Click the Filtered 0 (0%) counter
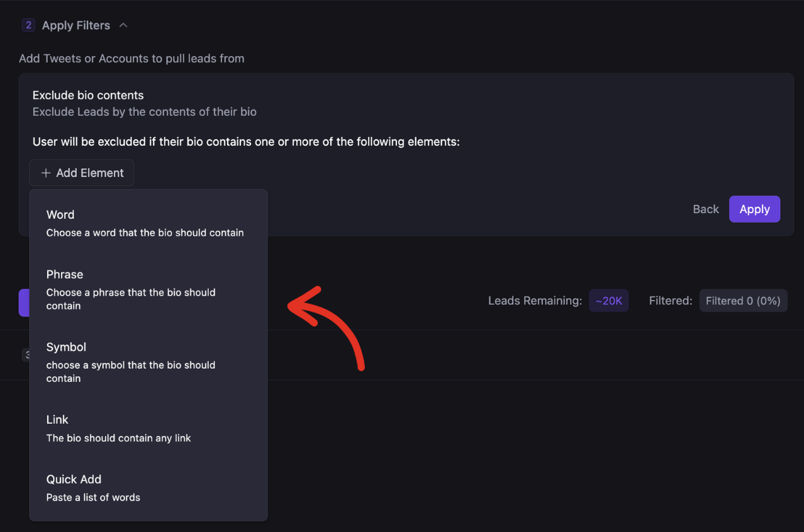The image size is (804, 532). point(743,301)
